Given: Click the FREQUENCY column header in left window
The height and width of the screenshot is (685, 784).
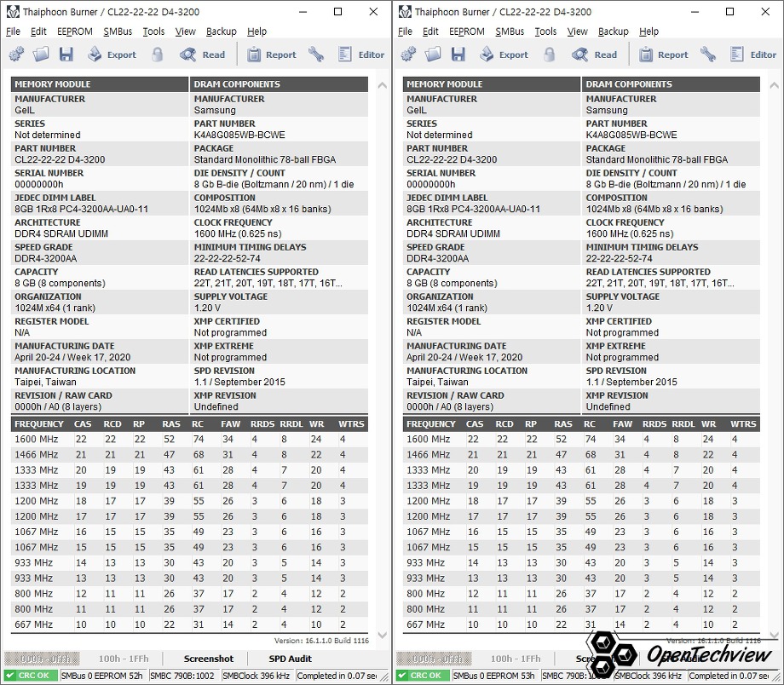Looking at the screenshot, I should (x=39, y=424).
